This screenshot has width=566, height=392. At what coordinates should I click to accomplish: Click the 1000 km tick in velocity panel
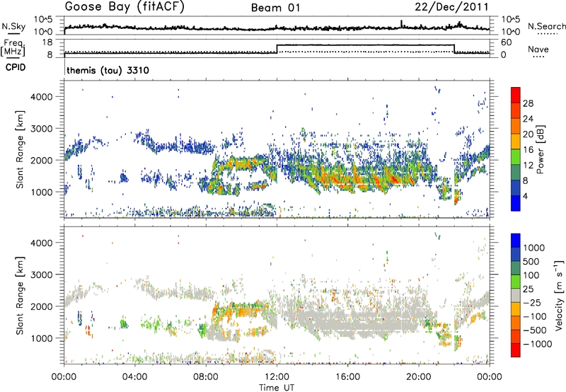41,338
